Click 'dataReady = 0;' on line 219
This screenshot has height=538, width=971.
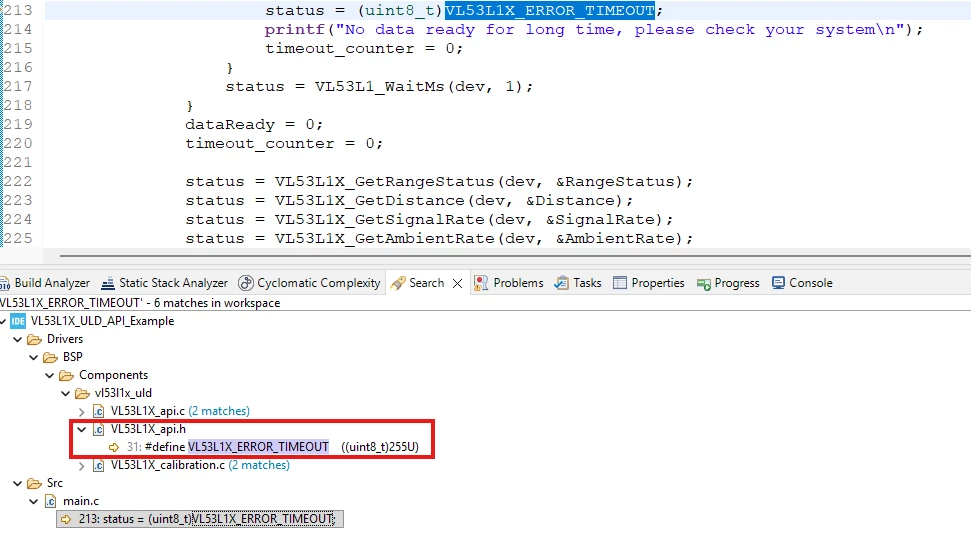pos(254,124)
